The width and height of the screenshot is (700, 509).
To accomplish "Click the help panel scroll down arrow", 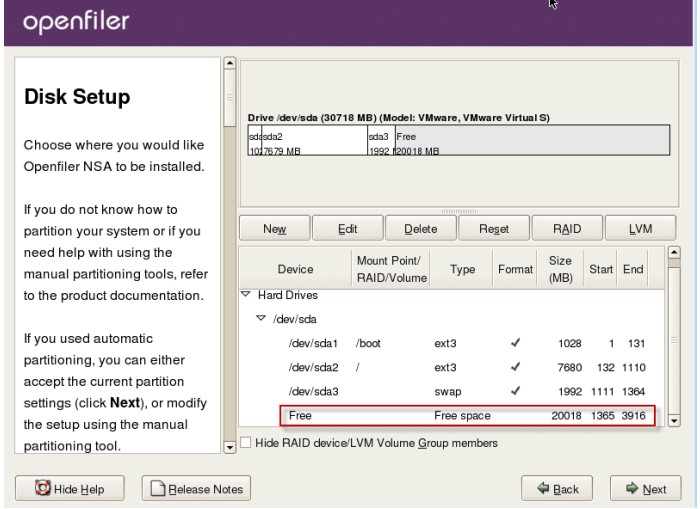I will pyautogui.click(x=229, y=447).
